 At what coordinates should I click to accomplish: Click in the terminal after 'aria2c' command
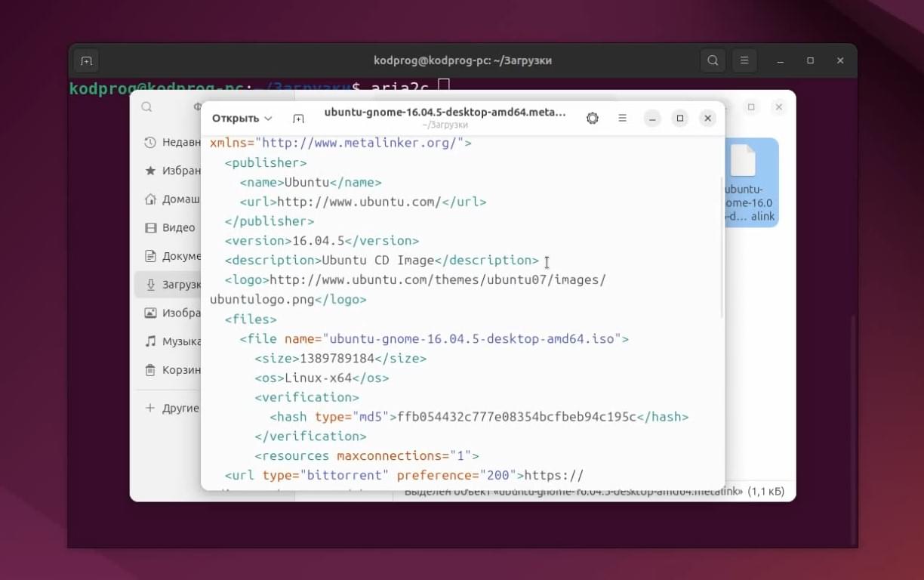click(x=444, y=88)
